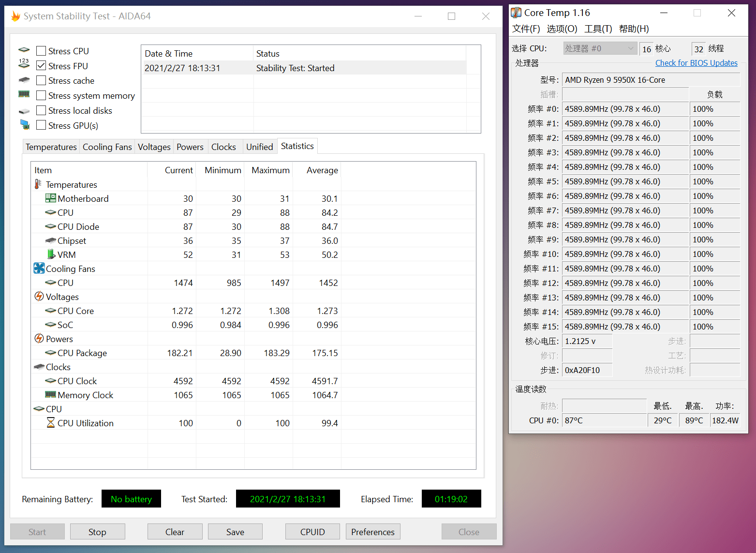756x553 pixels.
Task: Click the SoC voltage row icon
Action: point(50,325)
